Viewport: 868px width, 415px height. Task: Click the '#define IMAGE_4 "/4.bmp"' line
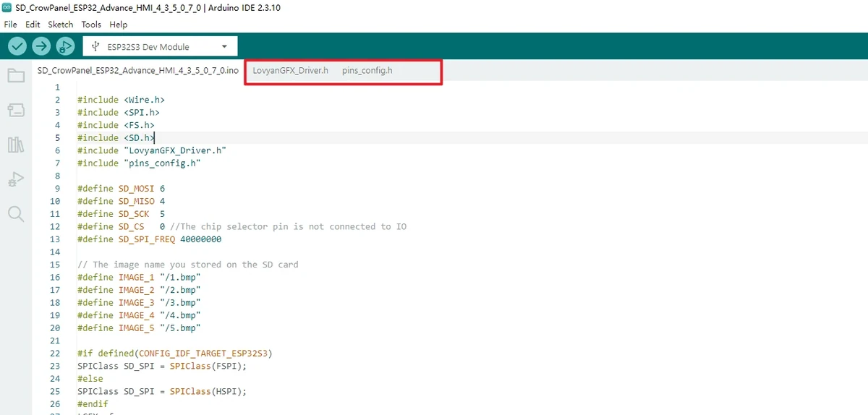(139, 315)
